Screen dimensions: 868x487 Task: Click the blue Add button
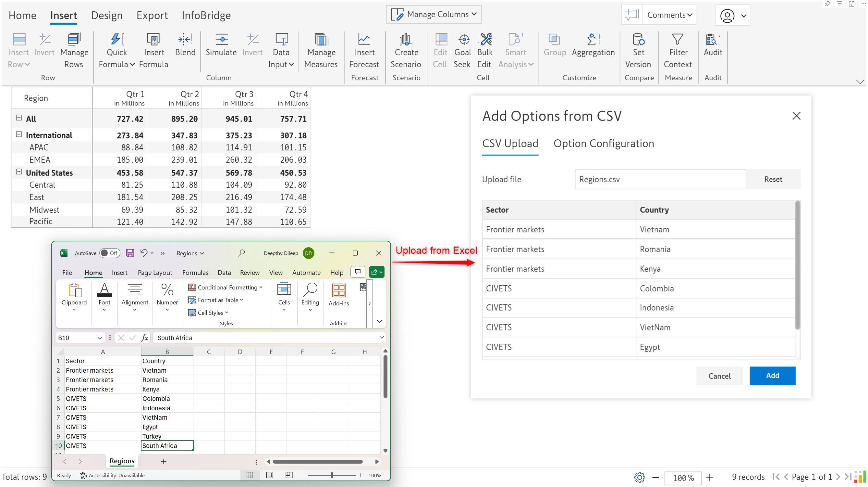(x=772, y=375)
